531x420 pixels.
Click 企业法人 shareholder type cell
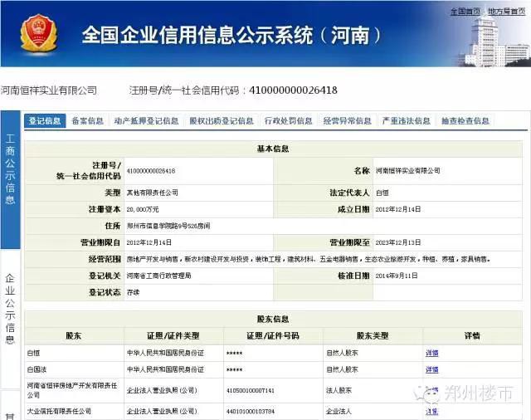(x=339, y=412)
